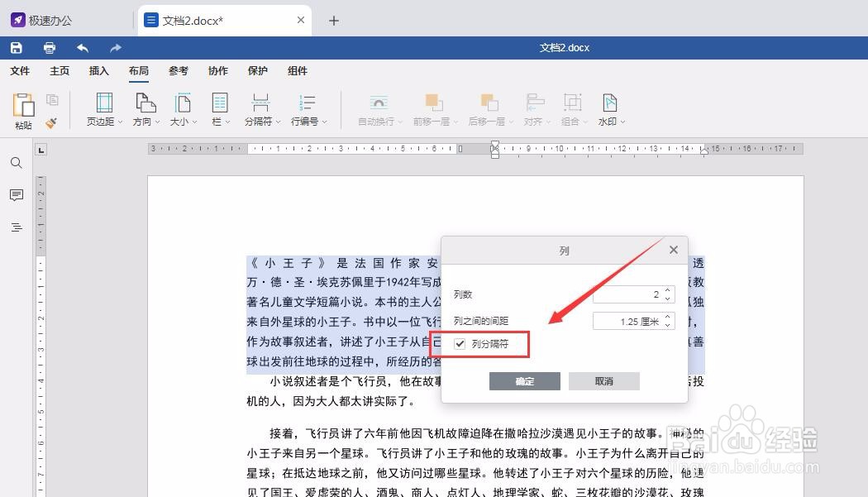Image resolution: width=868 pixels, height=497 pixels.
Task: Select the format painter brush icon
Action: [51, 123]
